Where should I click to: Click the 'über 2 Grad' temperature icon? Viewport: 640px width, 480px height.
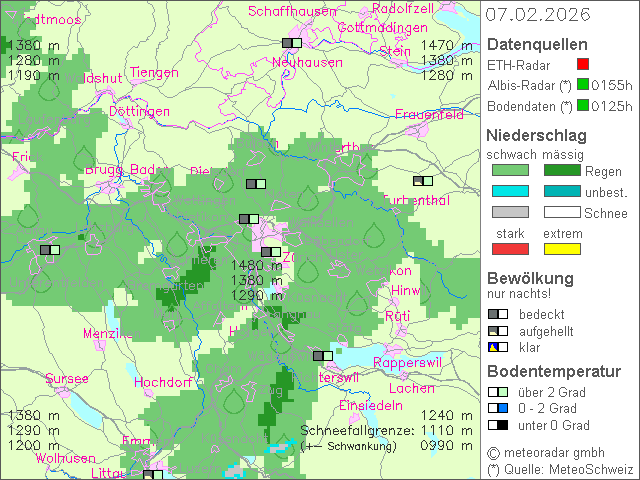[x=497, y=392]
